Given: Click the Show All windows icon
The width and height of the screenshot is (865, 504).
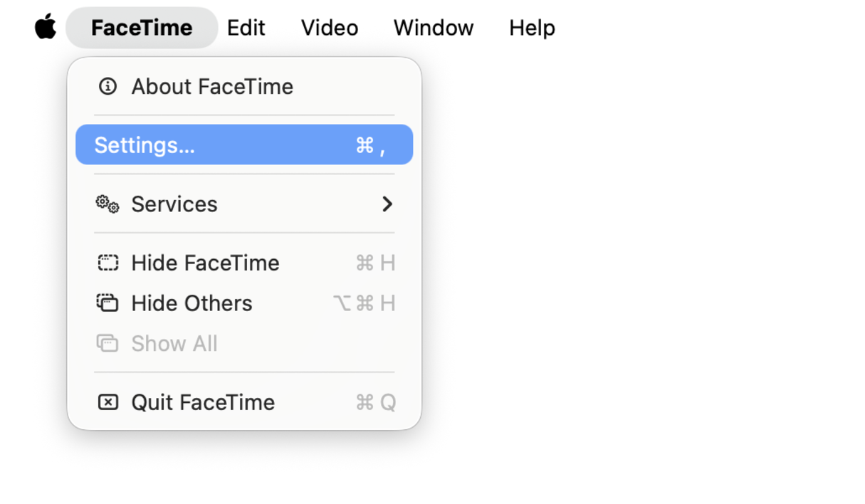Looking at the screenshot, I should [x=108, y=344].
